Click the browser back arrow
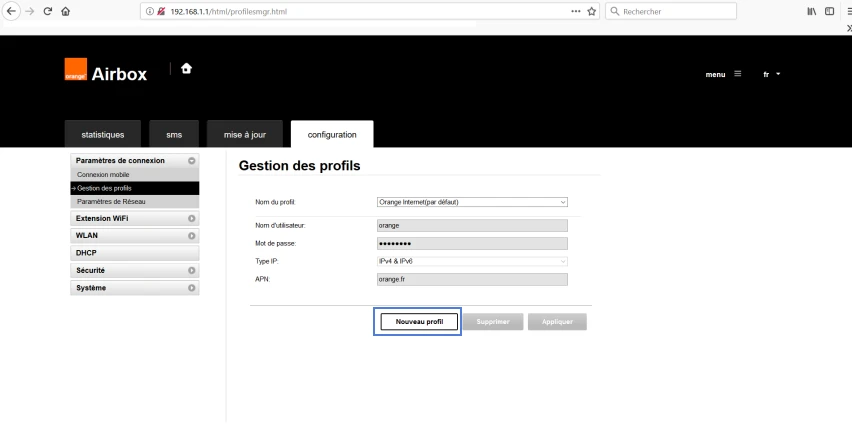 11,11
